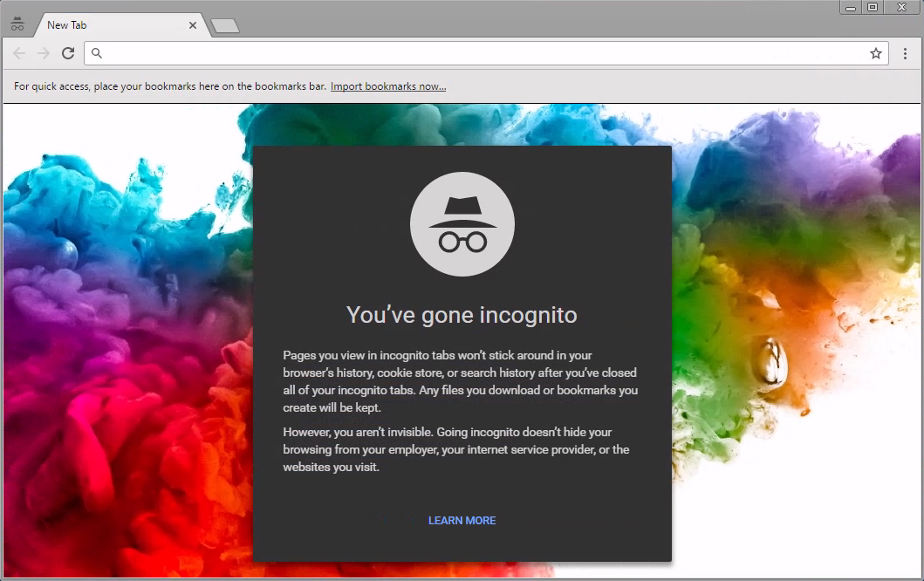Image resolution: width=924 pixels, height=581 pixels.
Task: Open the Chrome three-dot menu
Action: coord(906,53)
